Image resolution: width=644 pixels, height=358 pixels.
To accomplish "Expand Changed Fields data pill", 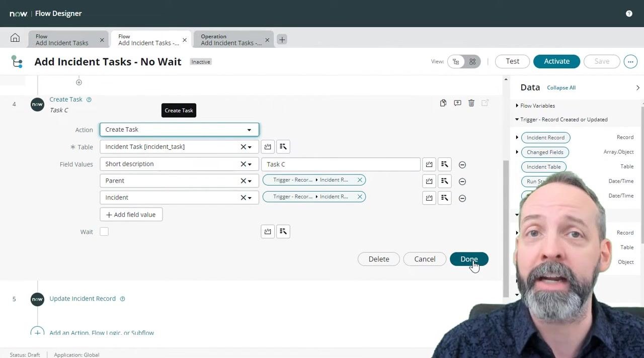I will pos(517,152).
